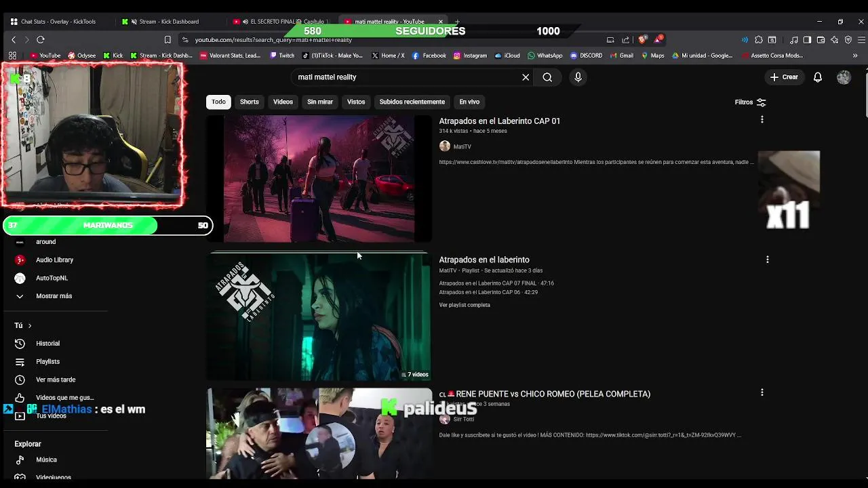Open Ver más tarde in the sidebar
Image resolution: width=868 pixels, height=488 pixels.
(56, 380)
